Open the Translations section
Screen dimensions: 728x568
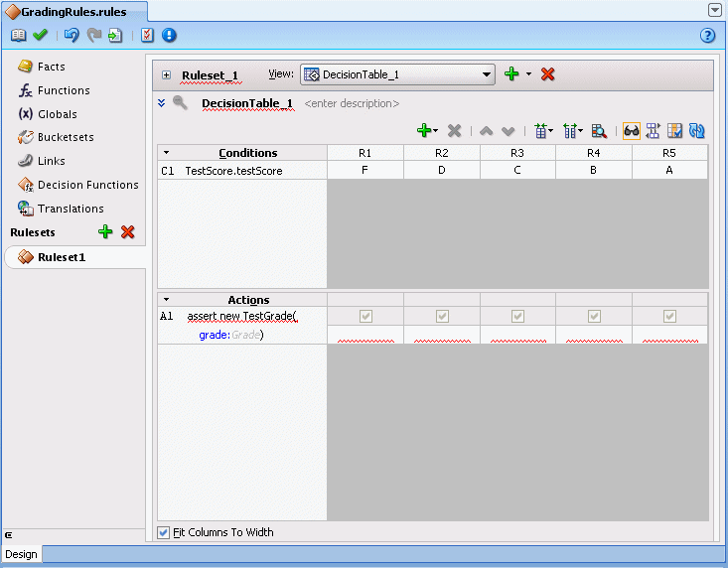pos(61,209)
